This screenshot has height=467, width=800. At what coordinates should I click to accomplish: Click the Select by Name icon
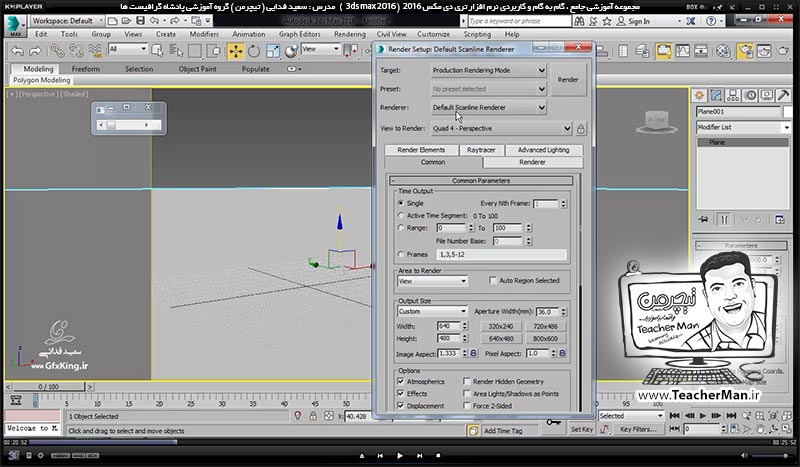click(176, 51)
